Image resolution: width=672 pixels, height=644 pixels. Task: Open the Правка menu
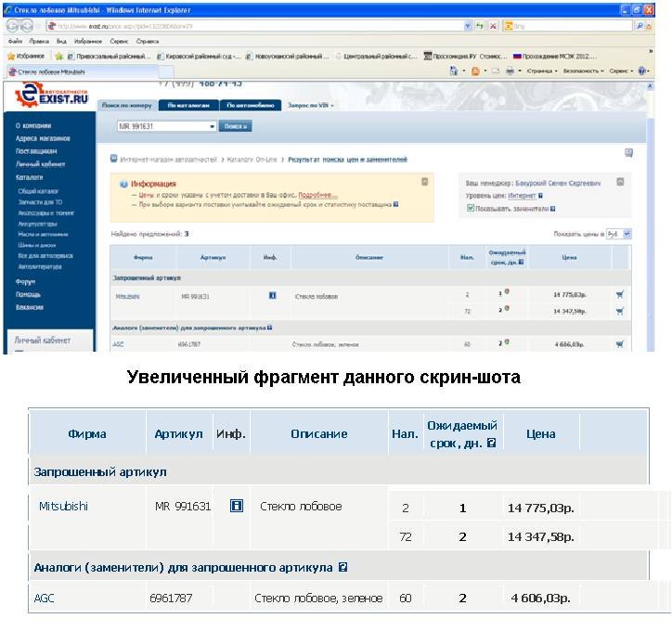39,42
